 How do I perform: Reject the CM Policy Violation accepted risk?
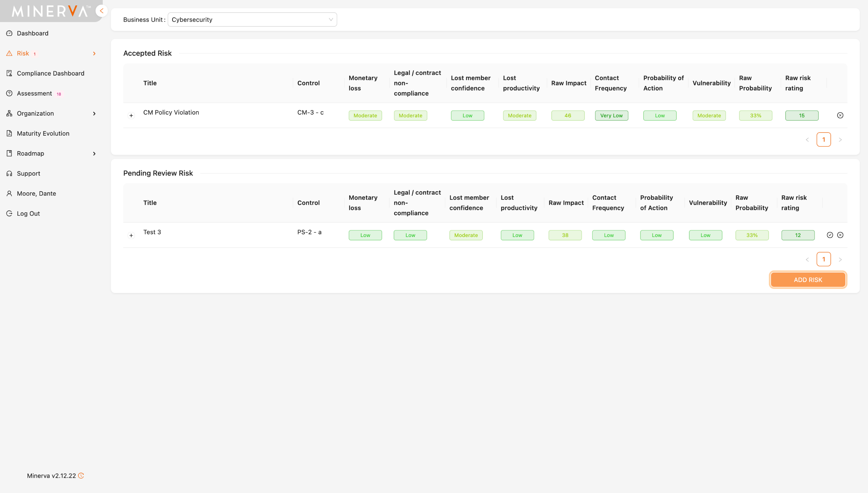point(840,115)
